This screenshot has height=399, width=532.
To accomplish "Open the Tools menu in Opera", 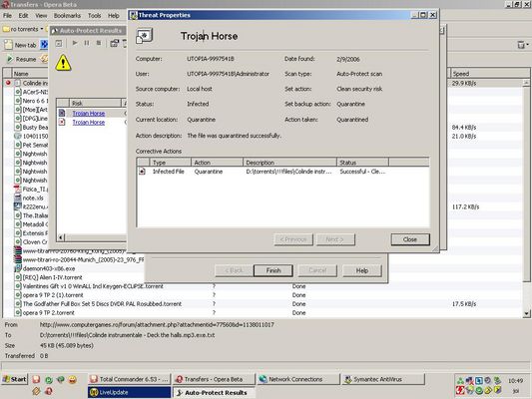I will pyautogui.click(x=94, y=16).
